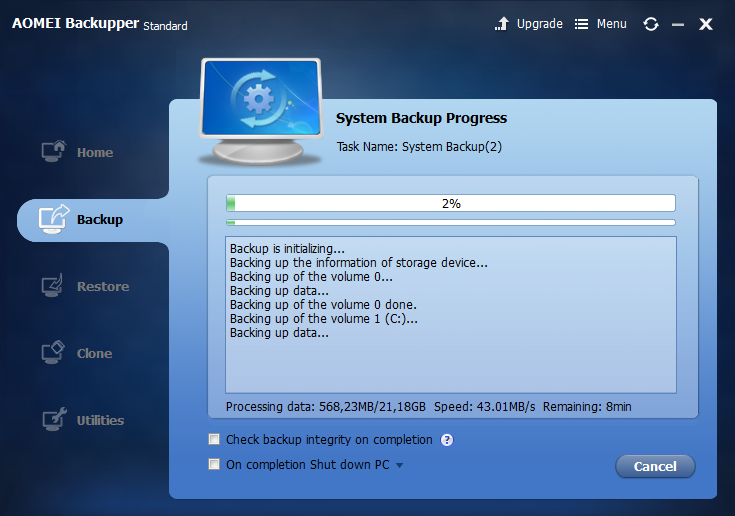Select the Backup tab label
Image resolution: width=735 pixels, height=516 pixels.
(100, 219)
